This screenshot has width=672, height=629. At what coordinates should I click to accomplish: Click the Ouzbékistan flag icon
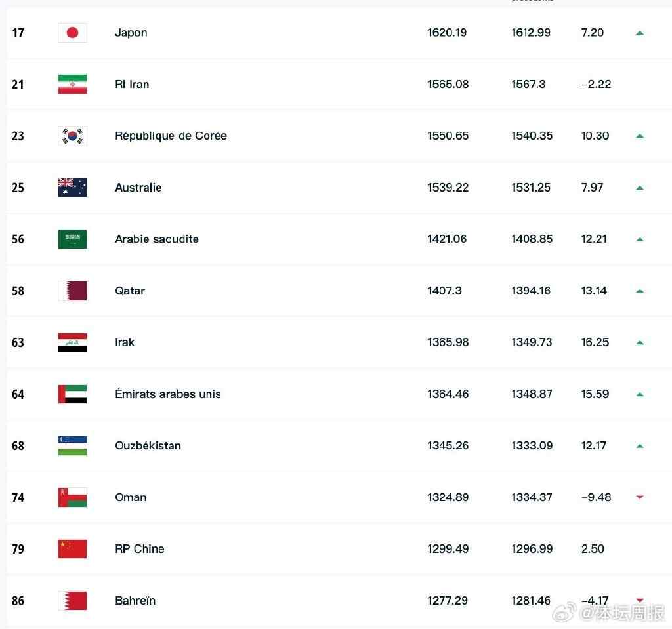point(72,446)
